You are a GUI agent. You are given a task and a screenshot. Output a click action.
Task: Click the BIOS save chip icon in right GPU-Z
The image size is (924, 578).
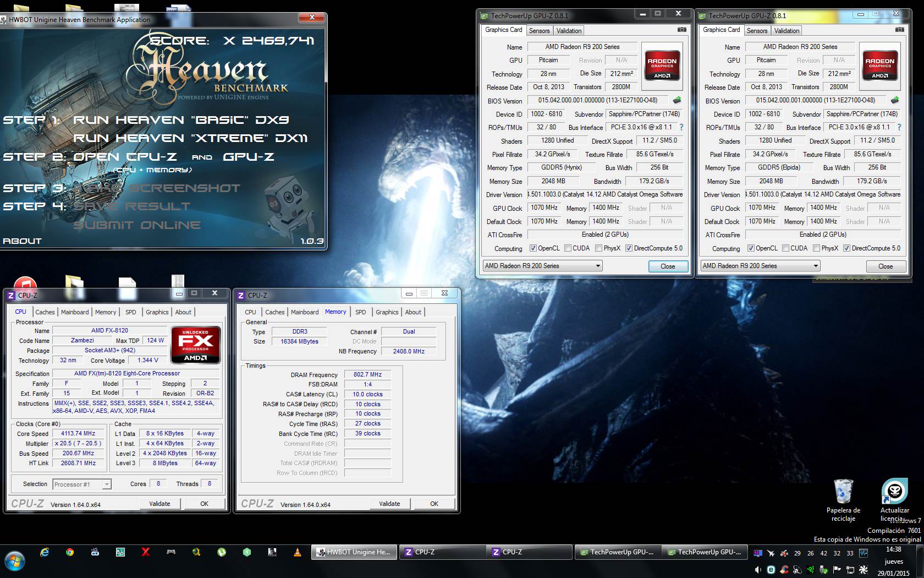point(895,100)
